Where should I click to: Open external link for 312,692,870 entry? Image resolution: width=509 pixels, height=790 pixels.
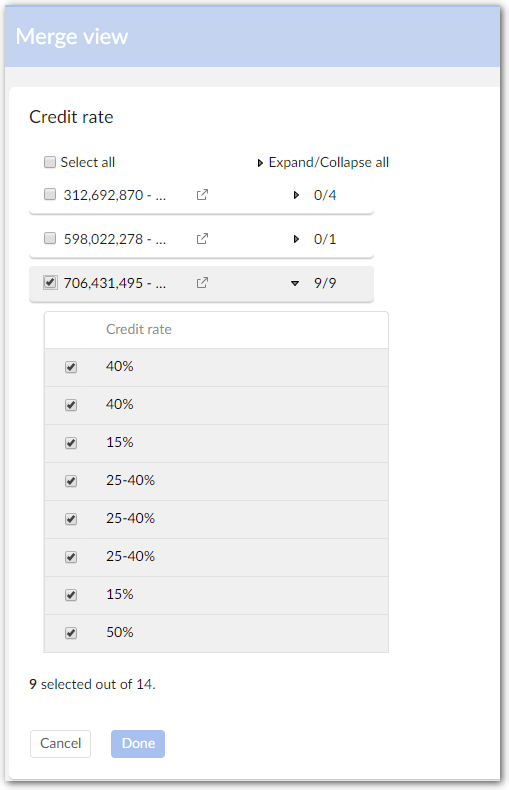click(202, 194)
